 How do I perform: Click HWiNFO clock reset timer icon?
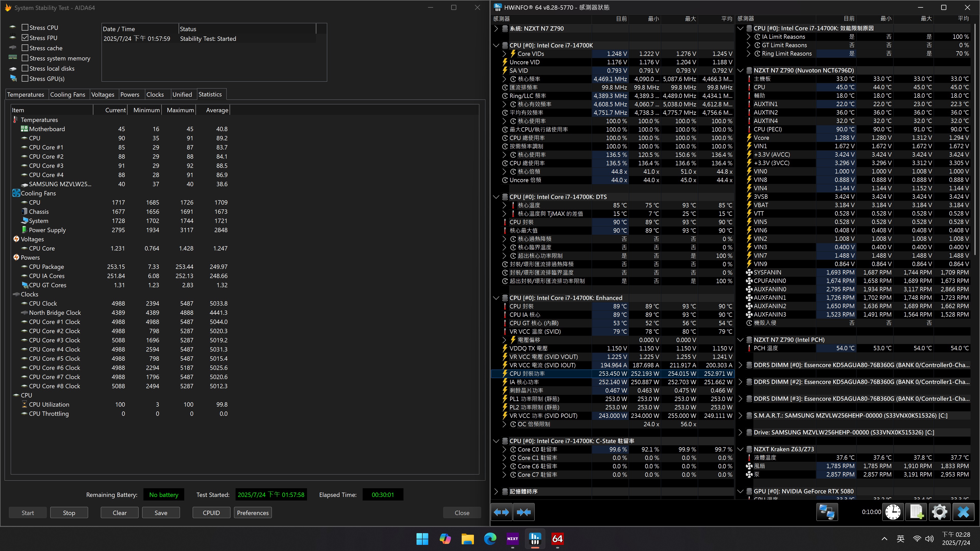[x=892, y=512]
